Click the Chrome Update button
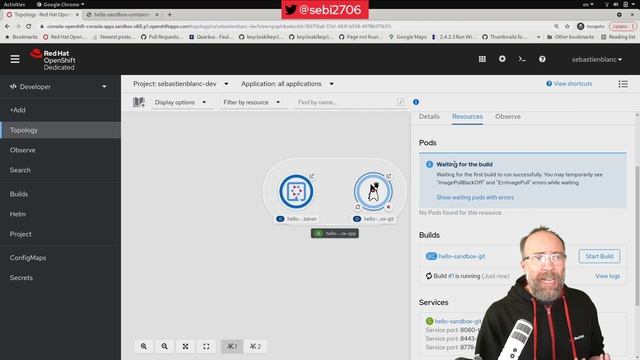640x360 pixels. [622, 26]
